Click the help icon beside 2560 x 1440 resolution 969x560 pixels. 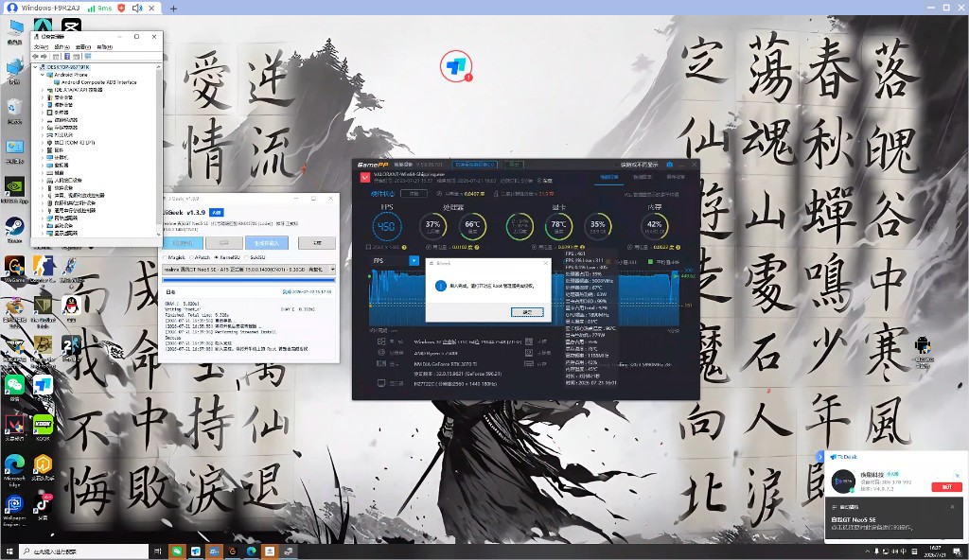pyautogui.click(x=404, y=247)
